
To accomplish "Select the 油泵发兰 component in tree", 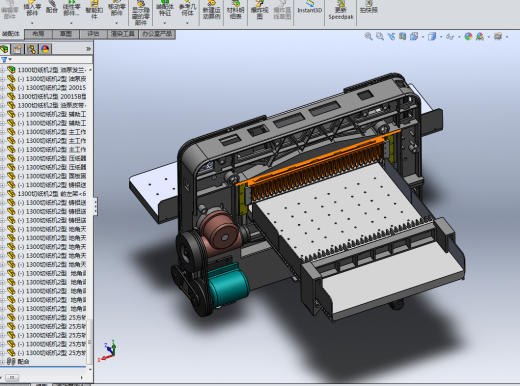I will pos(47,70).
